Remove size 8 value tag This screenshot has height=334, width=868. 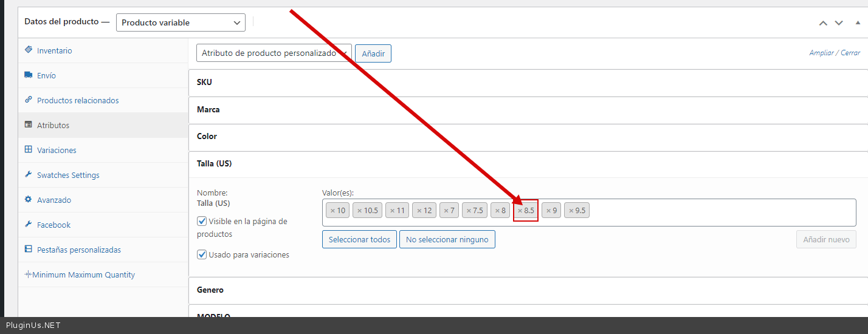[x=497, y=211]
